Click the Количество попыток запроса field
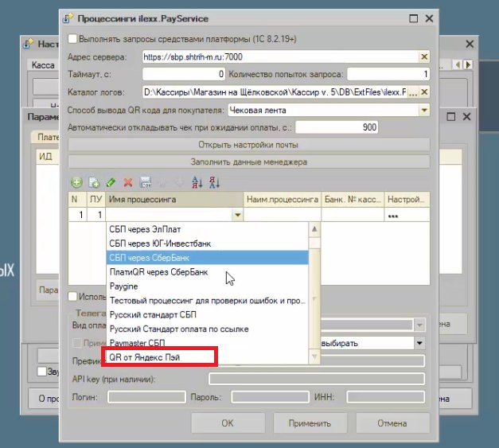 click(x=388, y=75)
